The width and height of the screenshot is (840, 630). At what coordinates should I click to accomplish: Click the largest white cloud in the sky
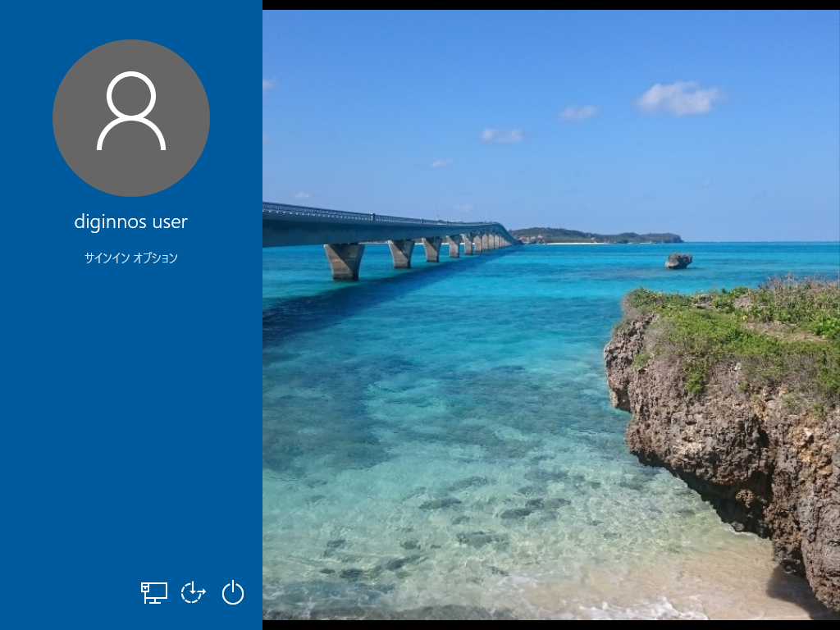click(678, 98)
